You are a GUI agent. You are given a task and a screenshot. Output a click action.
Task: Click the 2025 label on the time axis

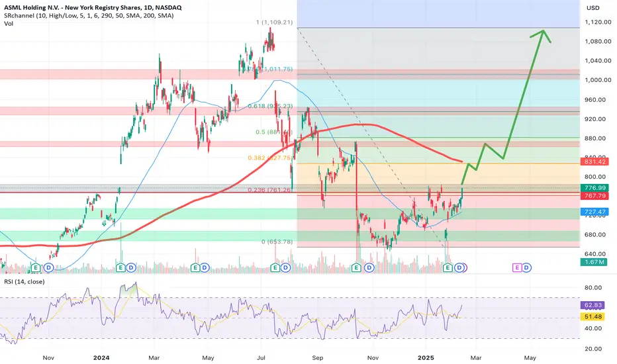[426, 357]
